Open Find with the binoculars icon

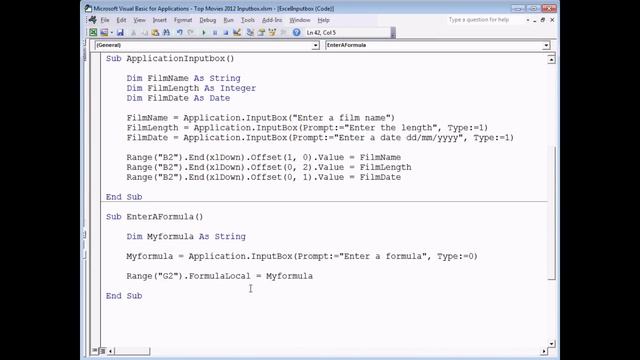point(166,33)
